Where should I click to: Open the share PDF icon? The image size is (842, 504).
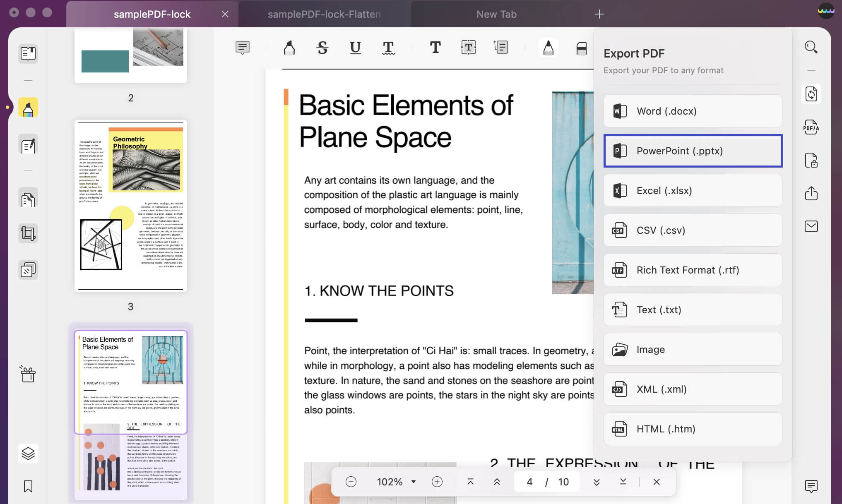(811, 193)
